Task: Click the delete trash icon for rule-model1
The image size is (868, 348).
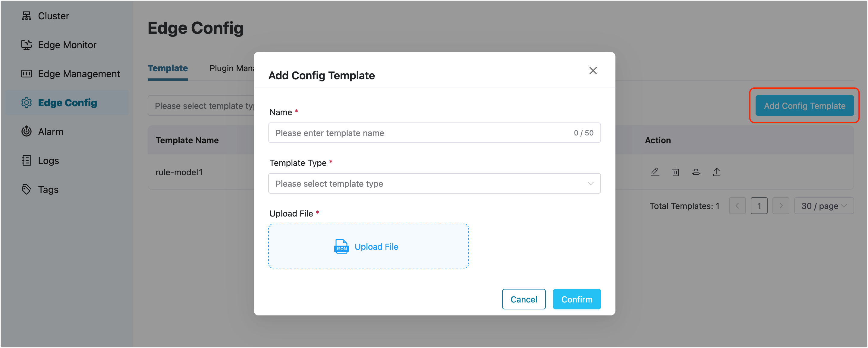Action: 675,172
